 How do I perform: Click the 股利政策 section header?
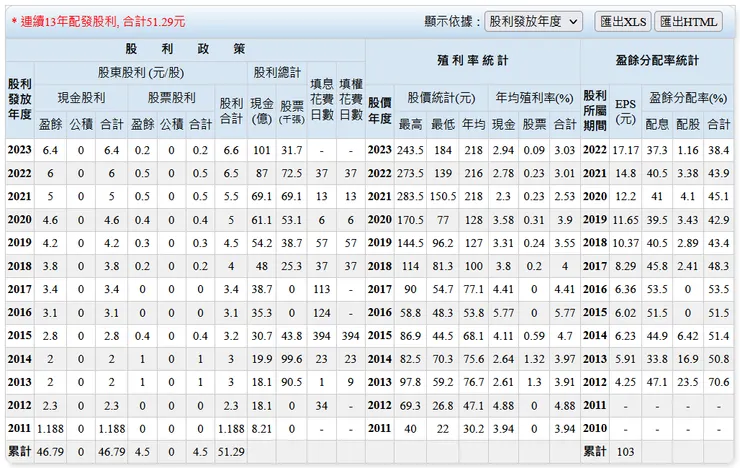tap(185, 49)
